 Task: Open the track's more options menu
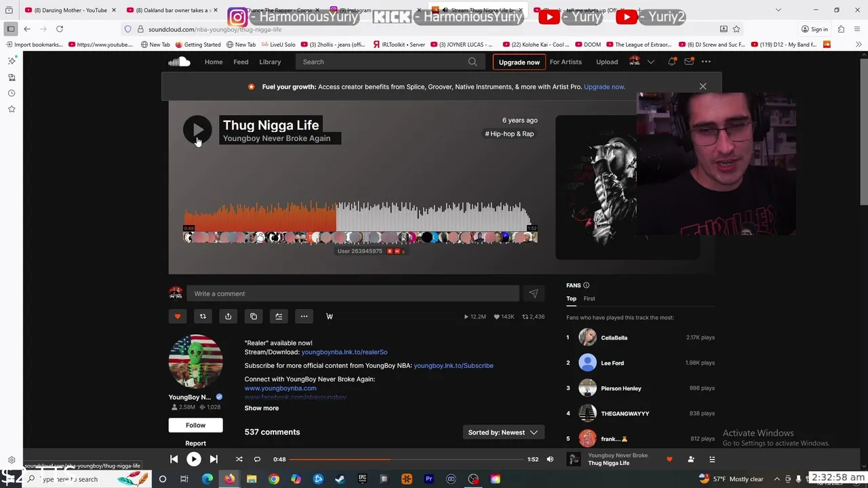click(x=304, y=317)
